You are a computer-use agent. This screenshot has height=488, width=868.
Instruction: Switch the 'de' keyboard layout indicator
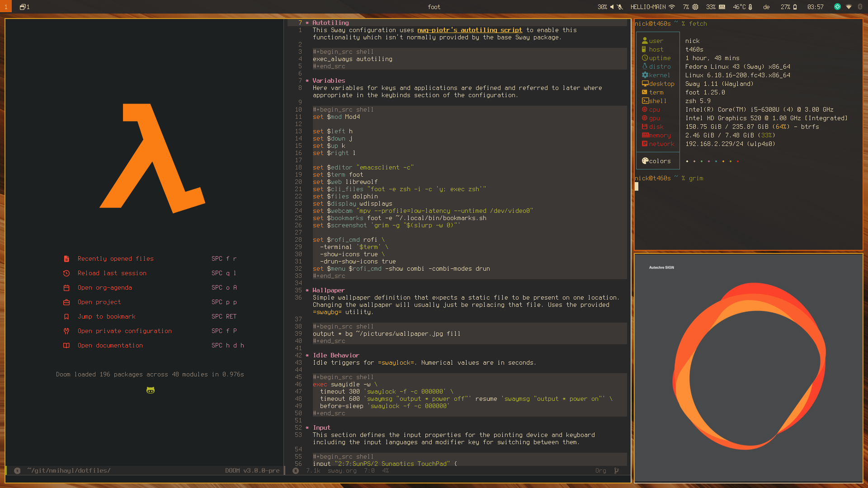[766, 7]
